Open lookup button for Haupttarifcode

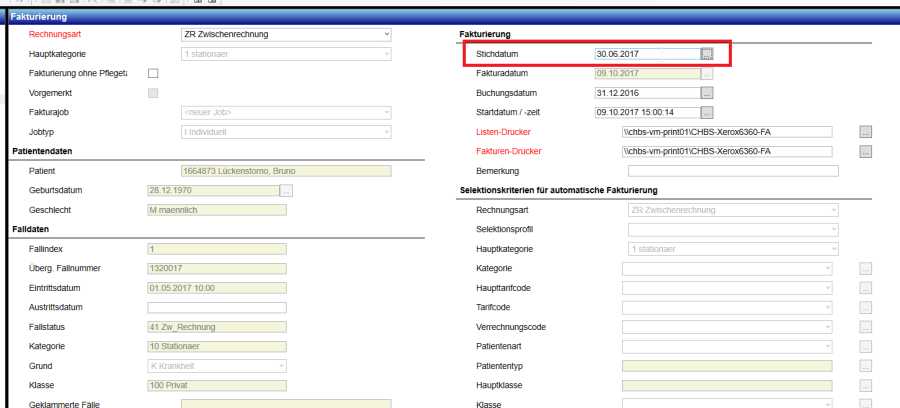(x=866, y=288)
